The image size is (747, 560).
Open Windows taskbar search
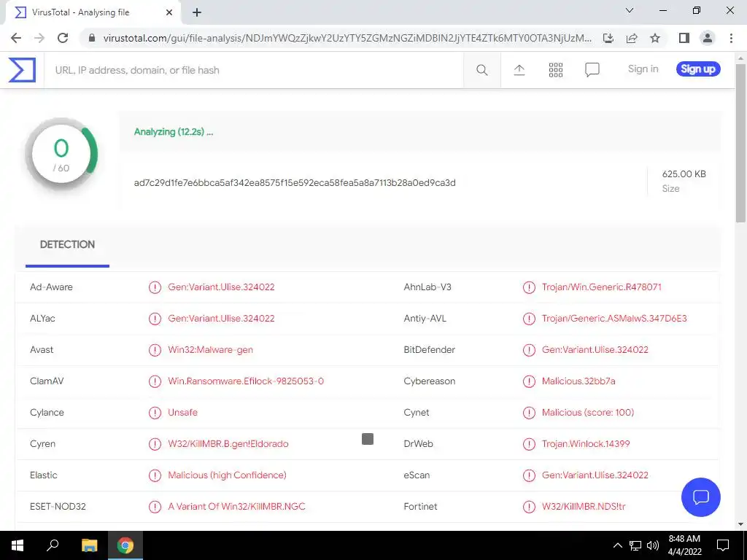[53, 545]
